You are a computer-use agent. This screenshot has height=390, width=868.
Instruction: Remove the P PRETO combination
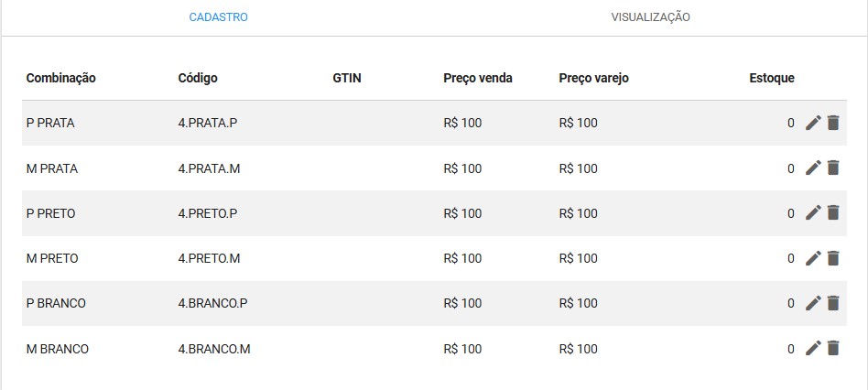coord(833,213)
